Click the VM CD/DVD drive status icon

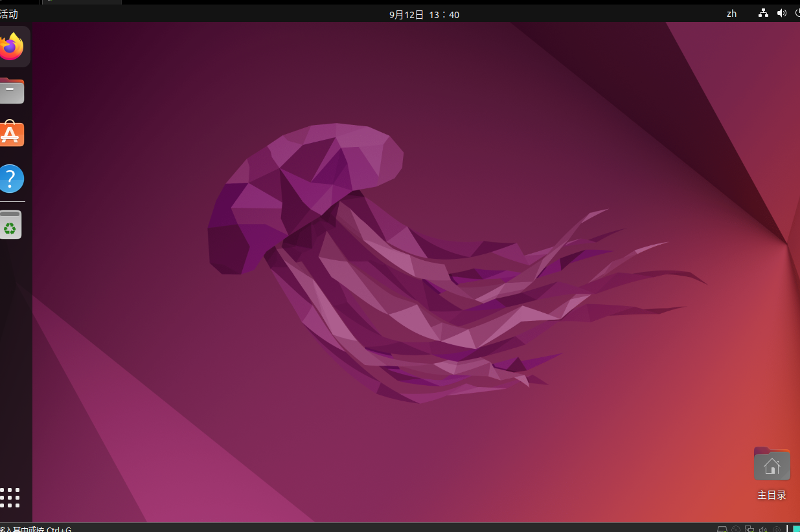point(736,529)
